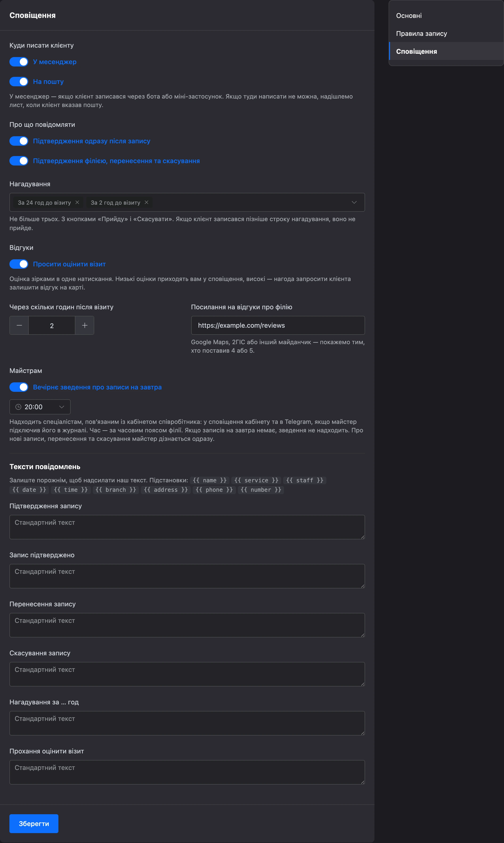504x843 pixels.
Task: Expand the reminders dropdown chevron
Action: click(x=354, y=202)
